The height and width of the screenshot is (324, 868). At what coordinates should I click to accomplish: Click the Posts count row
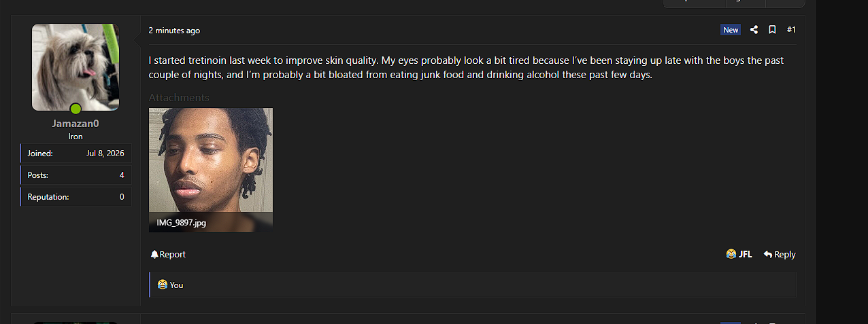(76, 175)
